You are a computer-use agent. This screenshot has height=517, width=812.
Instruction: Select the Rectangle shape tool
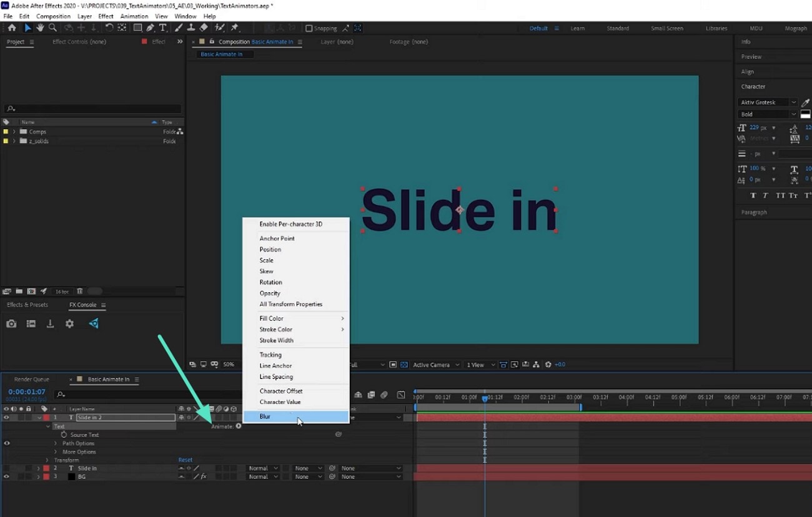(x=137, y=28)
